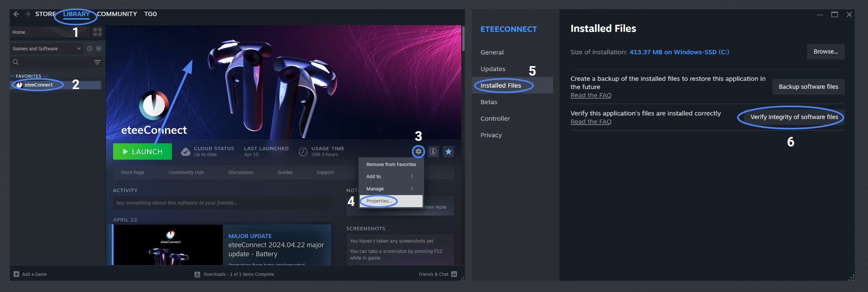Open Read the FAQ link under verify
The width and height of the screenshot is (868, 292).
click(591, 122)
